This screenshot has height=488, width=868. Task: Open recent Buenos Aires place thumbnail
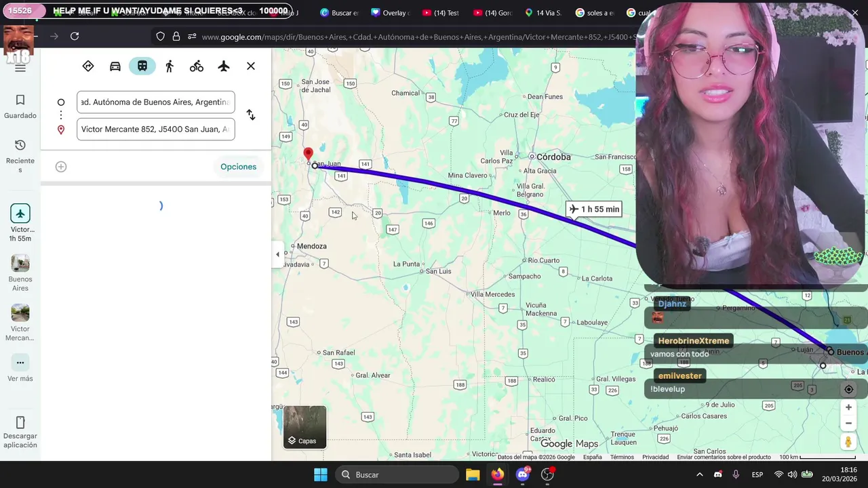coord(20,273)
